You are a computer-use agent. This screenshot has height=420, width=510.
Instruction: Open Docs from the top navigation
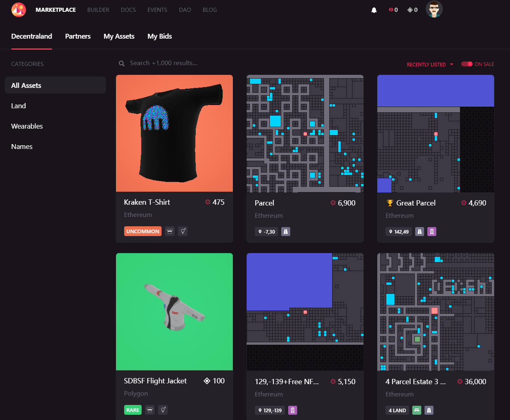128,10
